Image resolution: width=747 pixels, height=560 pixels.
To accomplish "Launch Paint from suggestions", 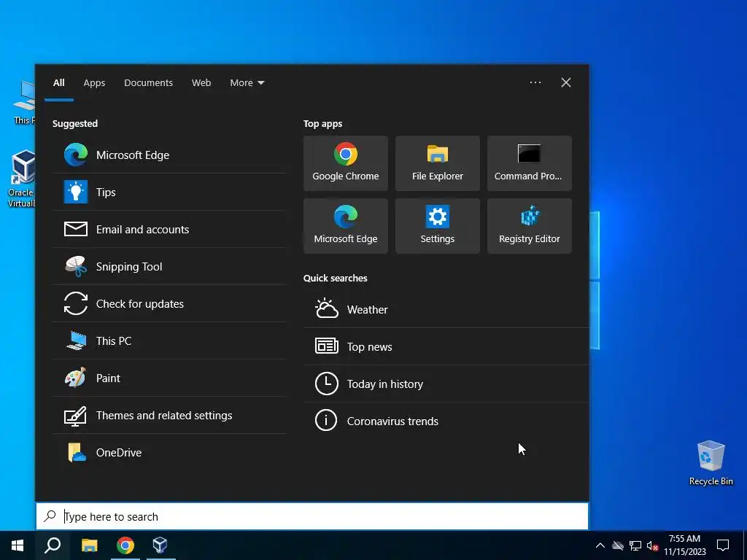I will (x=169, y=378).
